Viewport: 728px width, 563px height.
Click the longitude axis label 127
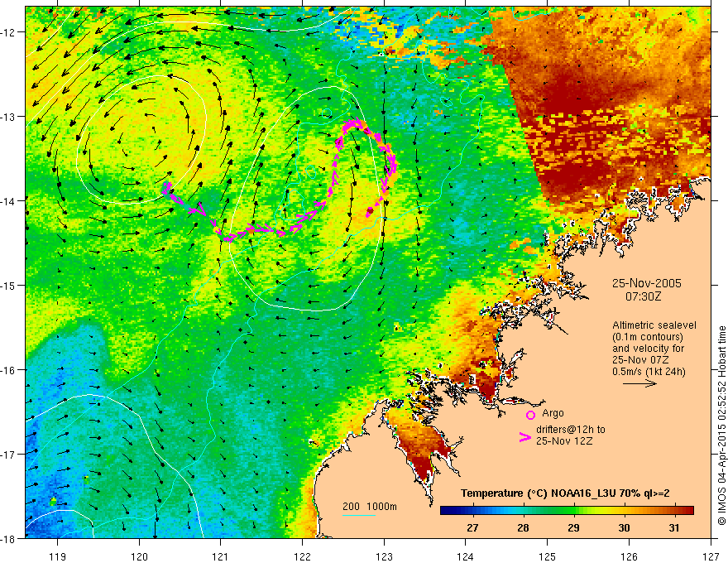click(711, 556)
